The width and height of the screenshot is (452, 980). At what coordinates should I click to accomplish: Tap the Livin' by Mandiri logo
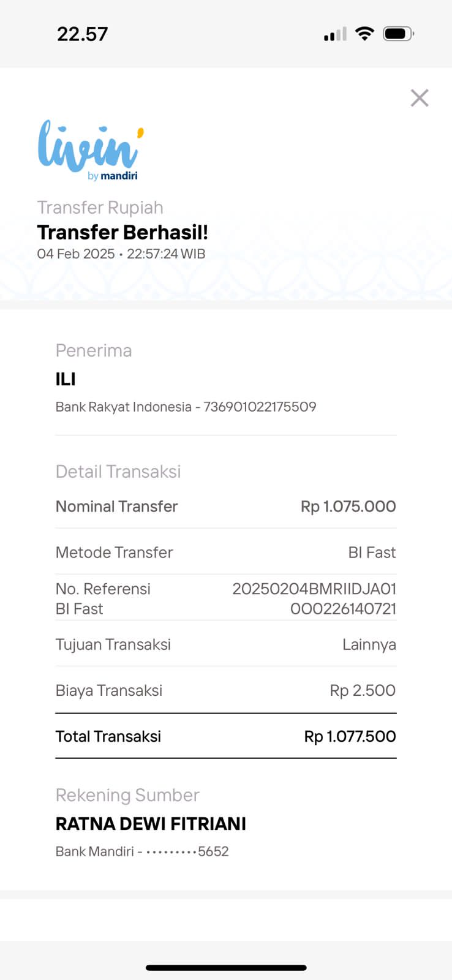coord(91,151)
